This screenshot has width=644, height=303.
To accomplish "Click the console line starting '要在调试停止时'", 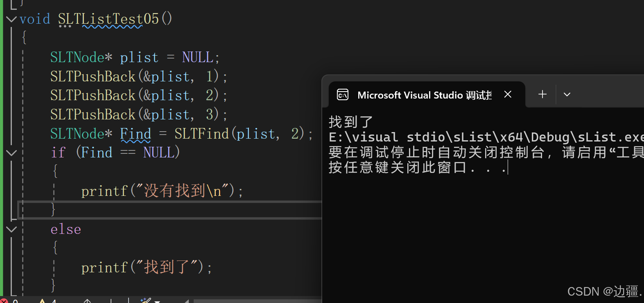I will pos(486,153).
